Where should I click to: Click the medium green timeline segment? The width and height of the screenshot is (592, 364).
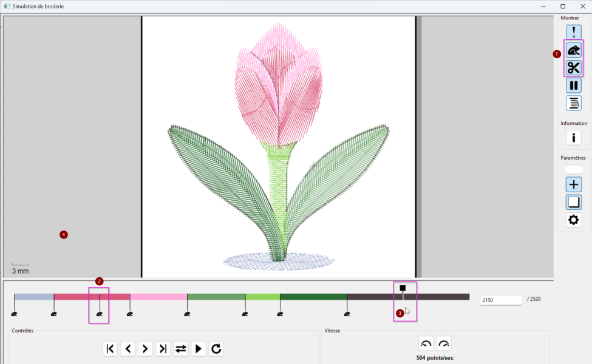point(216,297)
